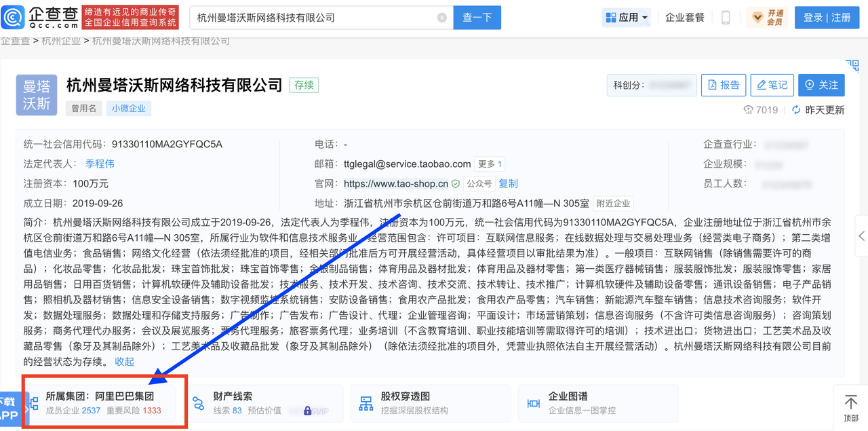
Task: Click the 关注 follow button
Action: click(821, 85)
